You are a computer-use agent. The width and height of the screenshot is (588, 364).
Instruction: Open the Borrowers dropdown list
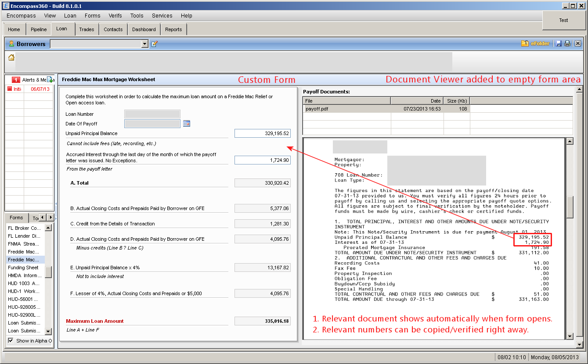pyautogui.click(x=145, y=44)
